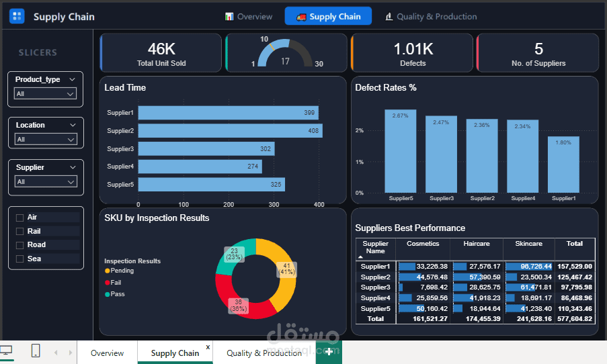Screen dimensions: 607x364
Task: Click Supplier2 Haircare value 57,390.59
Action: tap(477, 277)
